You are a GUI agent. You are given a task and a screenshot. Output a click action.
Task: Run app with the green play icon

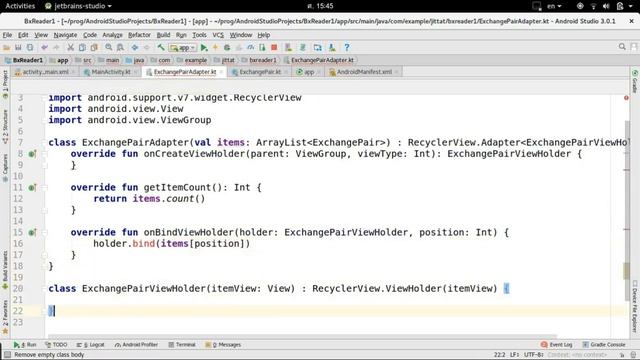(x=204, y=47)
